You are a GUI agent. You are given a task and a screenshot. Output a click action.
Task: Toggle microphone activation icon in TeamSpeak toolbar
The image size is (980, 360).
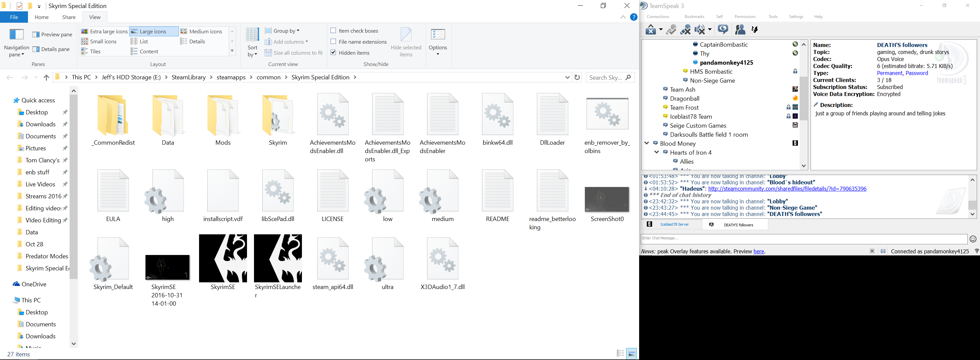click(x=671, y=29)
